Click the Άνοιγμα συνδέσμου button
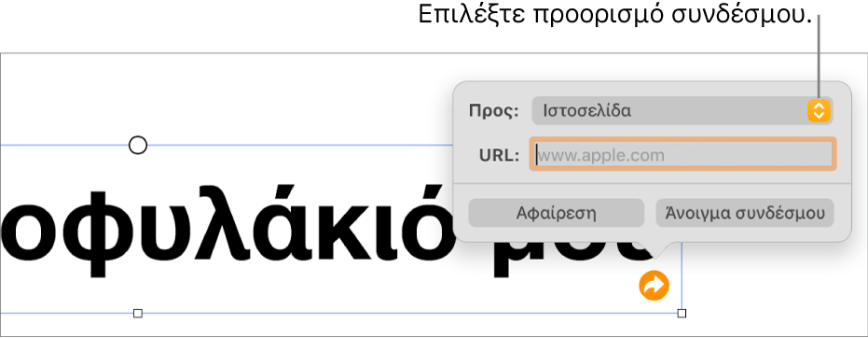 (x=745, y=213)
